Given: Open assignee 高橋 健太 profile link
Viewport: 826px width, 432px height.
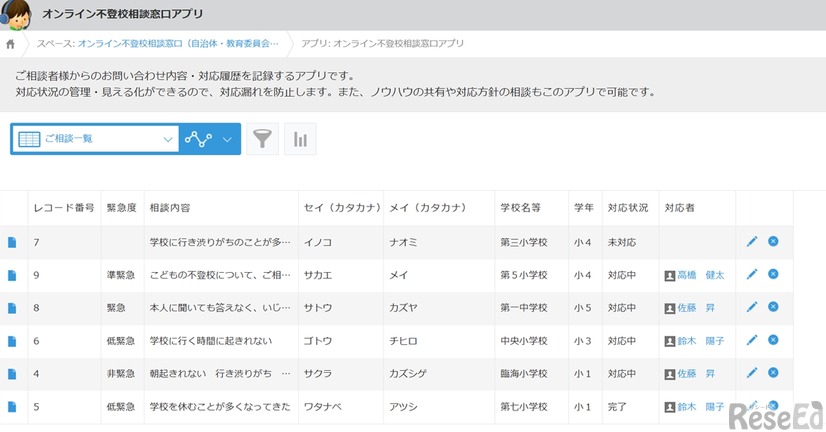Looking at the screenshot, I should (700, 274).
